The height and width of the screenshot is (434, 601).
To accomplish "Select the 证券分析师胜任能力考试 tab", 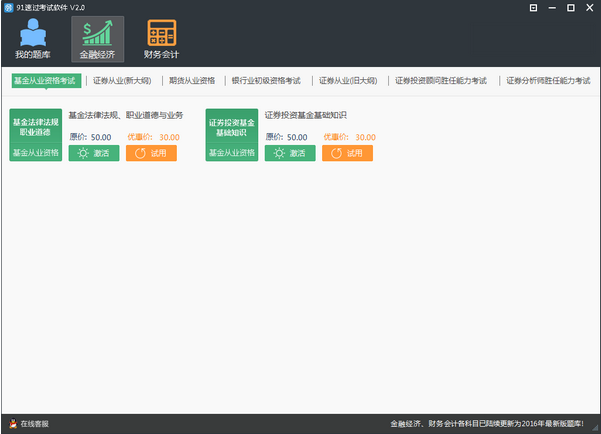I will [x=548, y=81].
